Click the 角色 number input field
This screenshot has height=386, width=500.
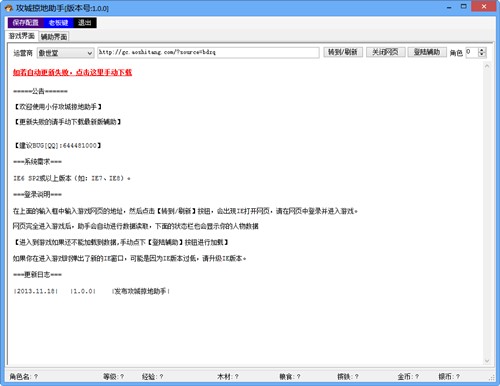[471, 52]
